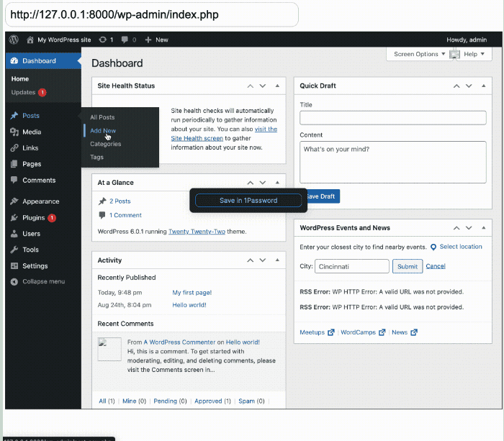Viewport: 504px width, 441px height.
Task: Open Updates in the sidebar
Action: pos(29,93)
